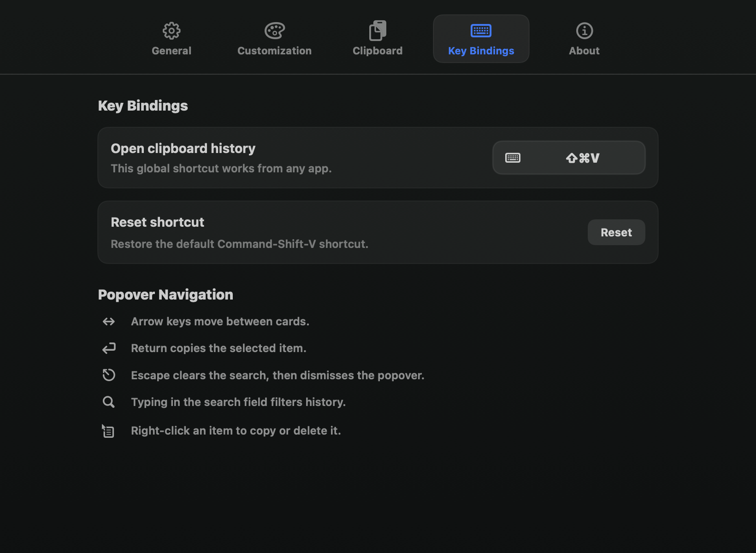Click the Reset button

tap(616, 232)
